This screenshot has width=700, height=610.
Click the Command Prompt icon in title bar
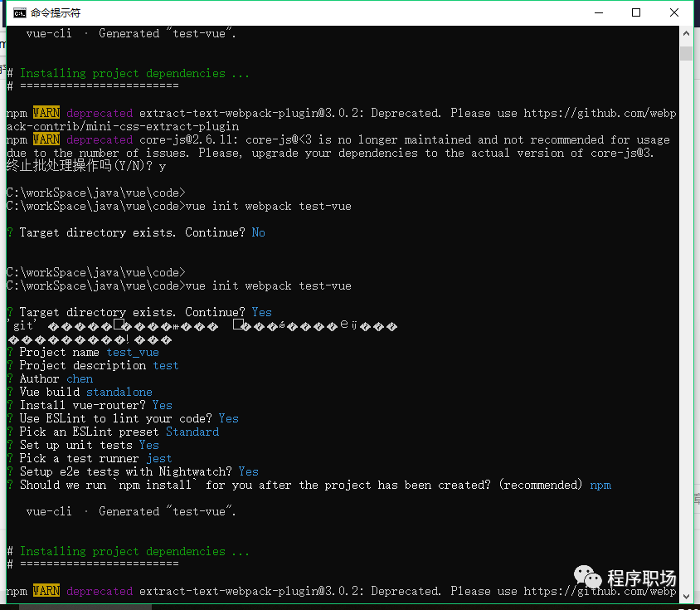point(19,13)
